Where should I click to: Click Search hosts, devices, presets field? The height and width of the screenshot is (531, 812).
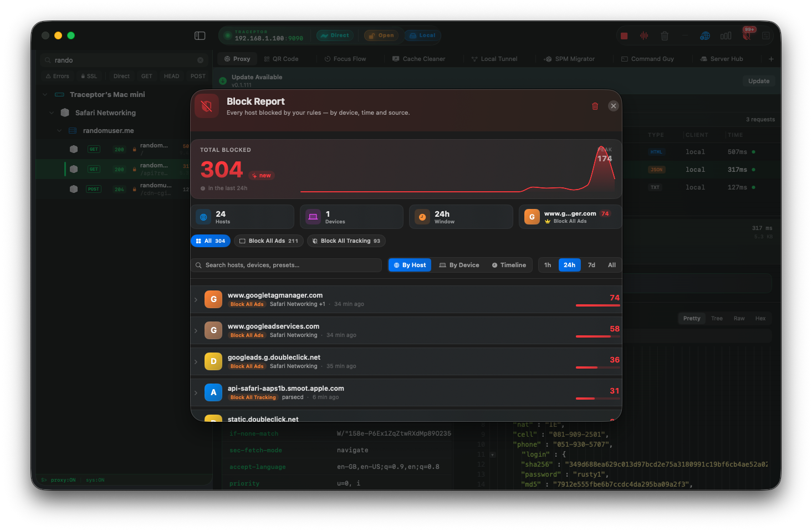tap(287, 265)
